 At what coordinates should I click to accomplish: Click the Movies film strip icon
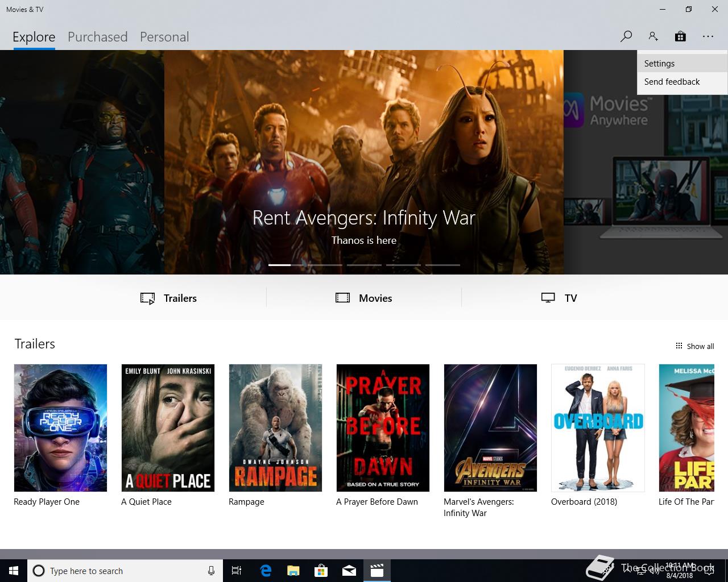pyautogui.click(x=342, y=298)
